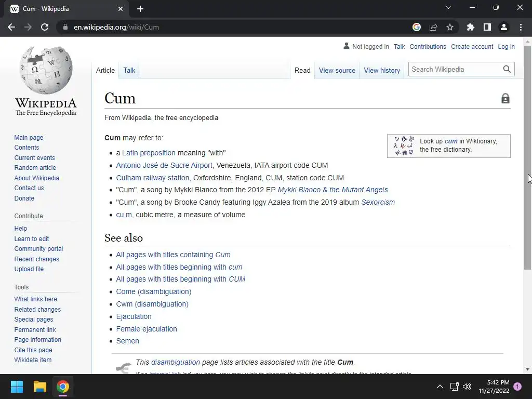Switch to the Talk page tab
The image size is (532, 399).
(129, 70)
